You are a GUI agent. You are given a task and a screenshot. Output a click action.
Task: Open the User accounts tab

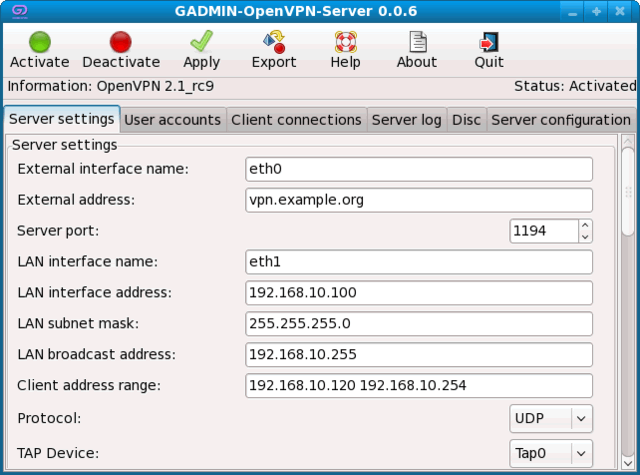coord(173,120)
